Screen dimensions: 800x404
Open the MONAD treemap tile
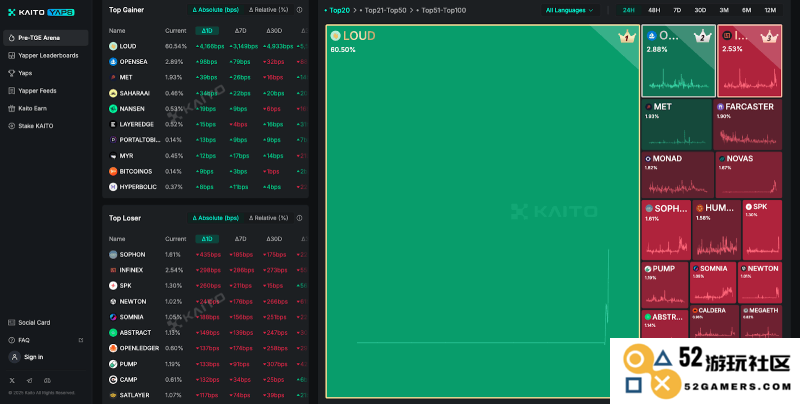coord(677,174)
